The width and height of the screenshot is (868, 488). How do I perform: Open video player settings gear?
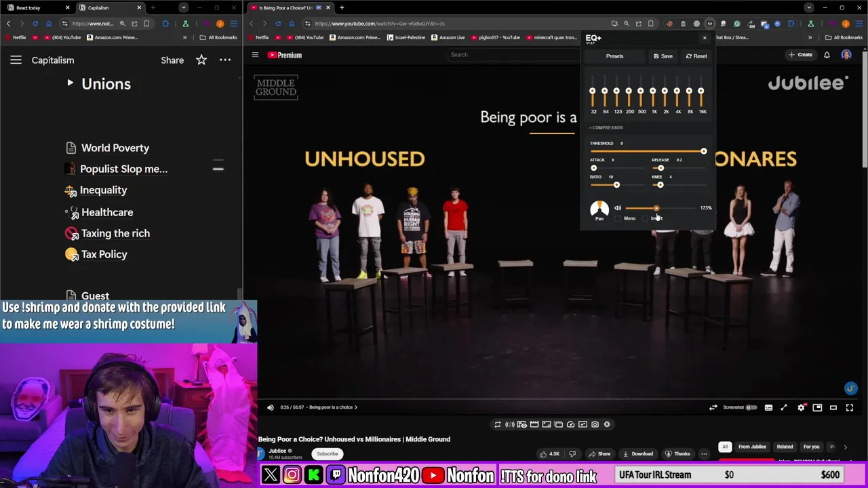[x=801, y=407]
